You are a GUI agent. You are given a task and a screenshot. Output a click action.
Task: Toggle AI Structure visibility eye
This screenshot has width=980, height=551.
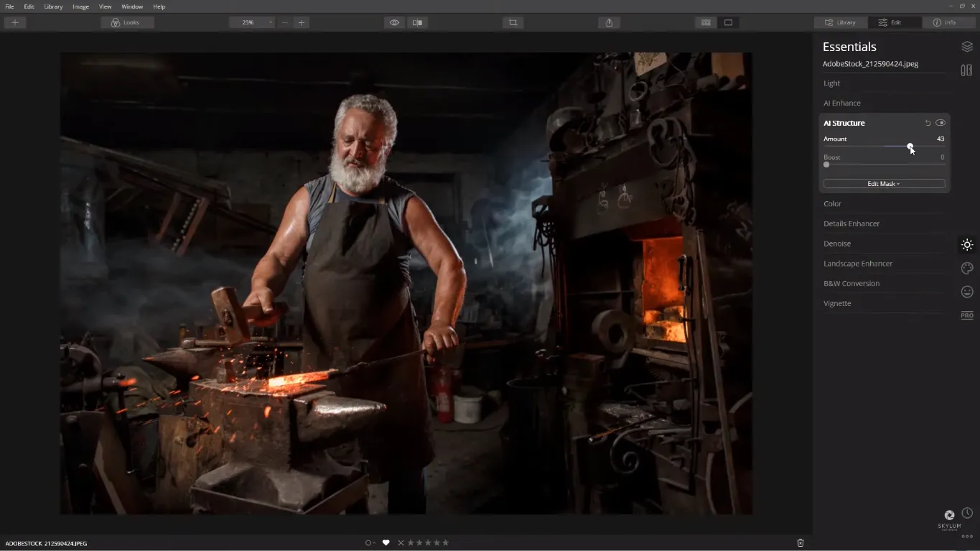[x=941, y=123]
